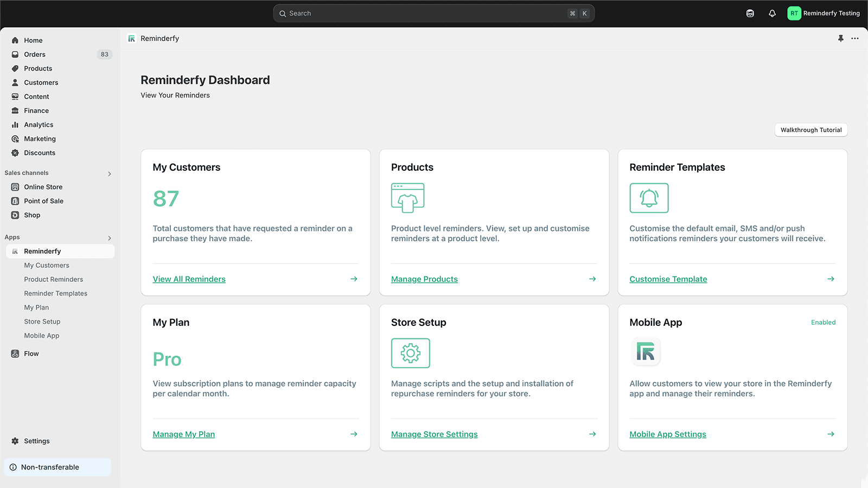Open the notifications bell
Screen dimensions: 868x488
(x=772, y=14)
